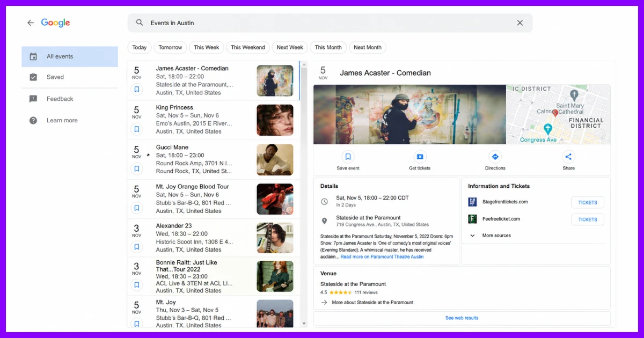Toggle the bookmark on the Alexander 23 row
This screenshot has height=338, width=644.
click(137, 247)
